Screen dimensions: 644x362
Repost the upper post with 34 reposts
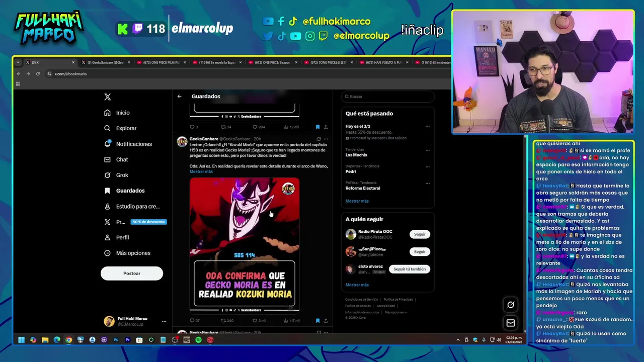pyautogui.click(x=226, y=127)
